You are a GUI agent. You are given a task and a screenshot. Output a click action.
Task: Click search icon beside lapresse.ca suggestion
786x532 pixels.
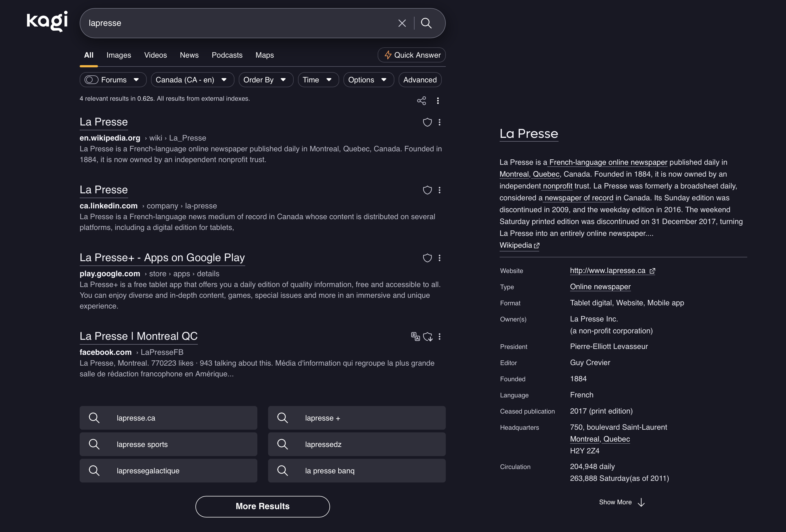(x=94, y=418)
